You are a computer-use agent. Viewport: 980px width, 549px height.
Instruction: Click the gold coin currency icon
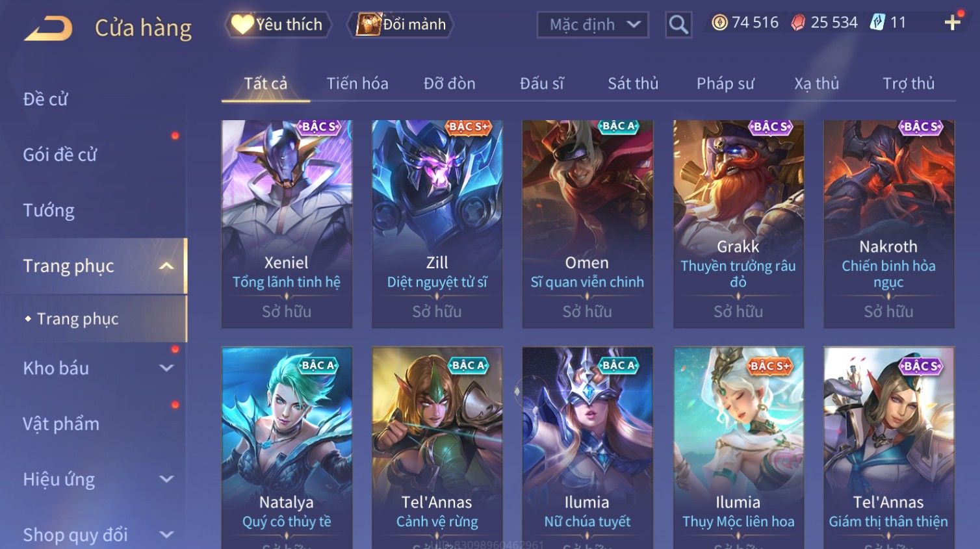719,23
